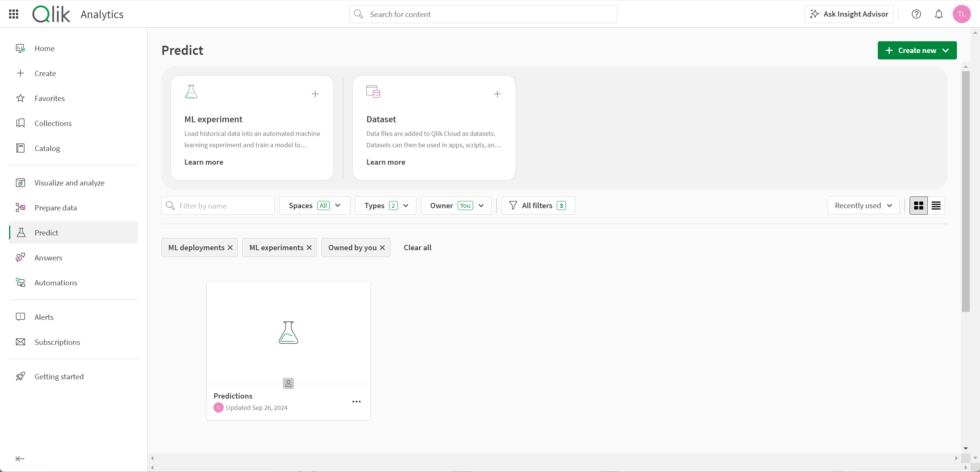Switch to grid view

coord(918,206)
